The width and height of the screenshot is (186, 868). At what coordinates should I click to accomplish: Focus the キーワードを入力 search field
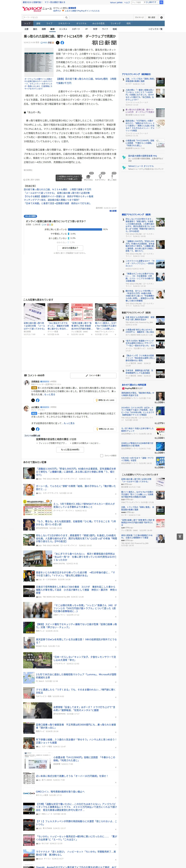(44, 17)
